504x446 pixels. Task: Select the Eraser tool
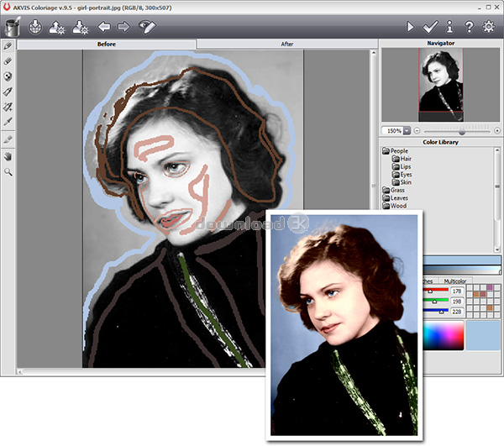point(8,61)
